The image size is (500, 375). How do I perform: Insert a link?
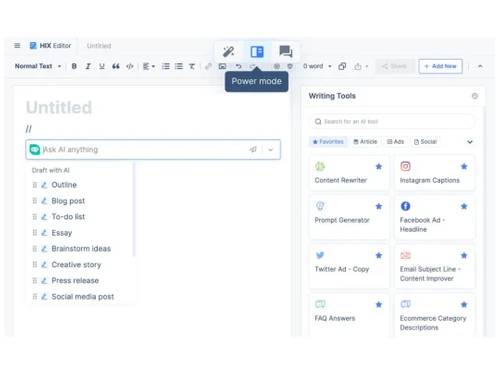208,66
